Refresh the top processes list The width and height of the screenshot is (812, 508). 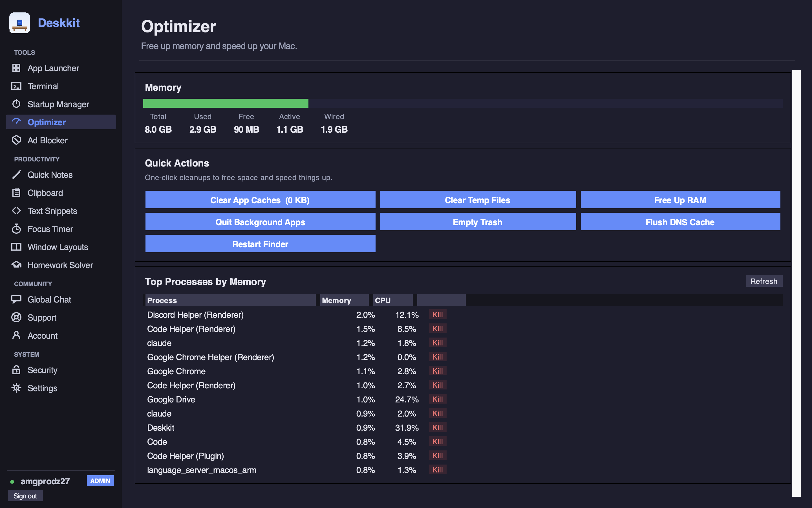tap(764, 281)
